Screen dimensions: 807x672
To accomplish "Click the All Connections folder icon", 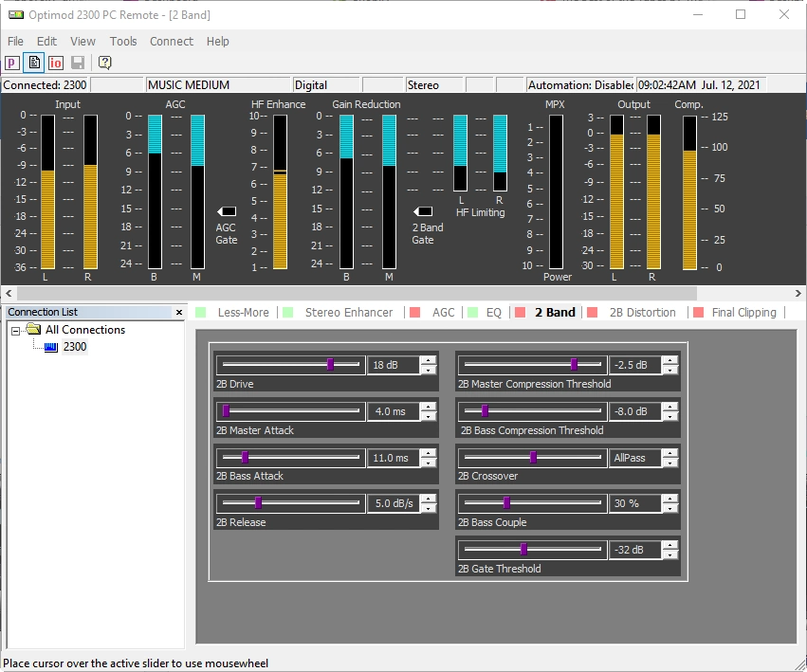I will (33, 329).
